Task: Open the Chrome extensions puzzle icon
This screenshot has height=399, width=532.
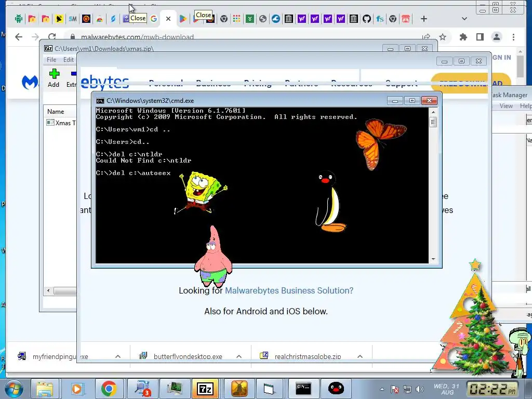Action: (x=463, y=37)
